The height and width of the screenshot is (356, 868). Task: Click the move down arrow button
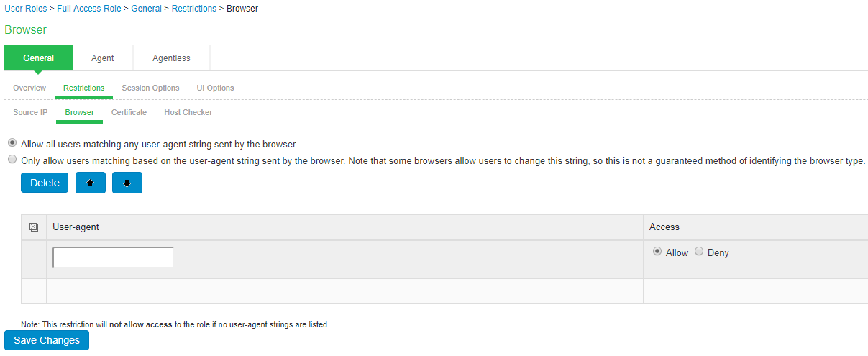pyautogui.click(x=127, y=183)
